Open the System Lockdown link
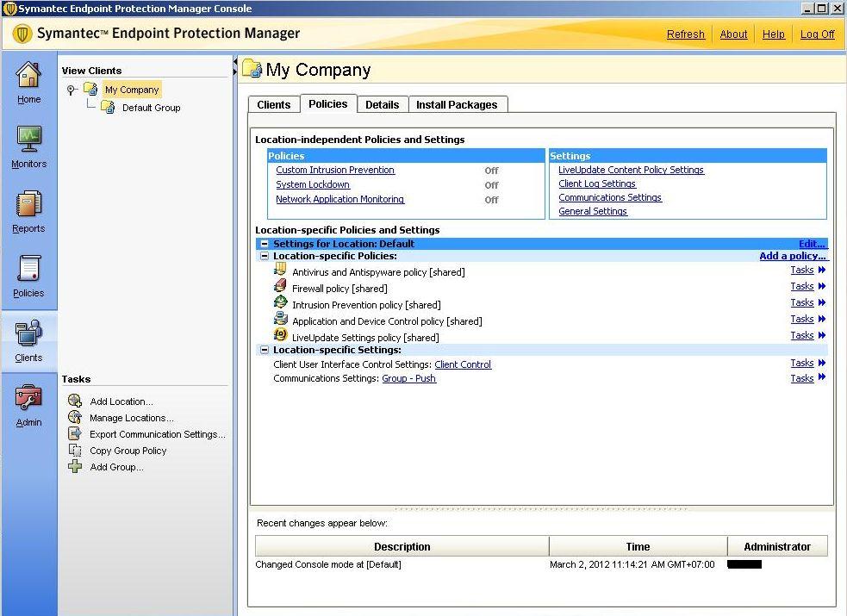 click(313, 184)
